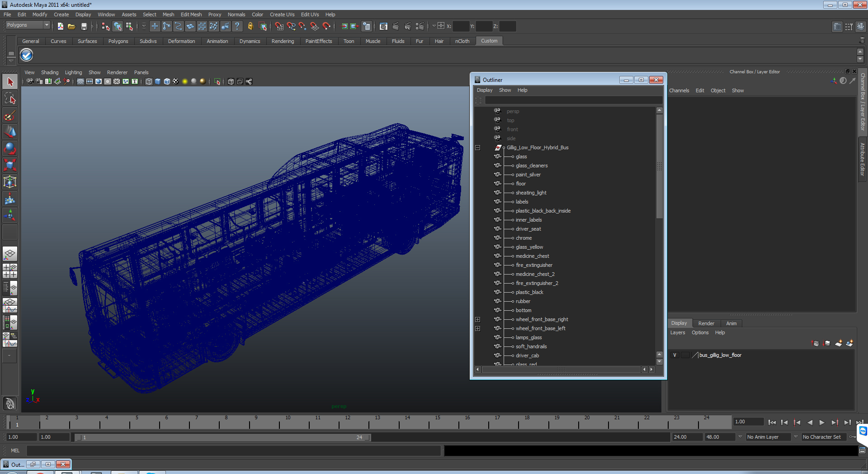Step back one frame
The height and width of the screenshot is (474, 868).
(x=784, y=422)
